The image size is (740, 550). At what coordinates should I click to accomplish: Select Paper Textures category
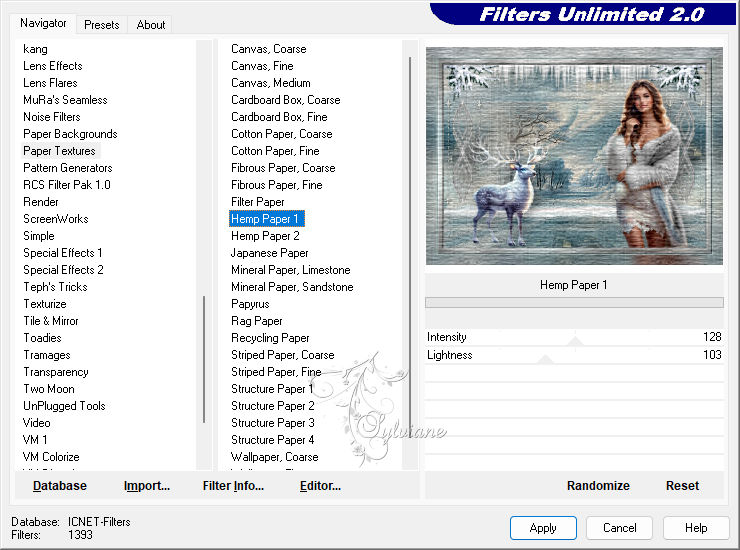pyautogui.click(x=59, y=151)
